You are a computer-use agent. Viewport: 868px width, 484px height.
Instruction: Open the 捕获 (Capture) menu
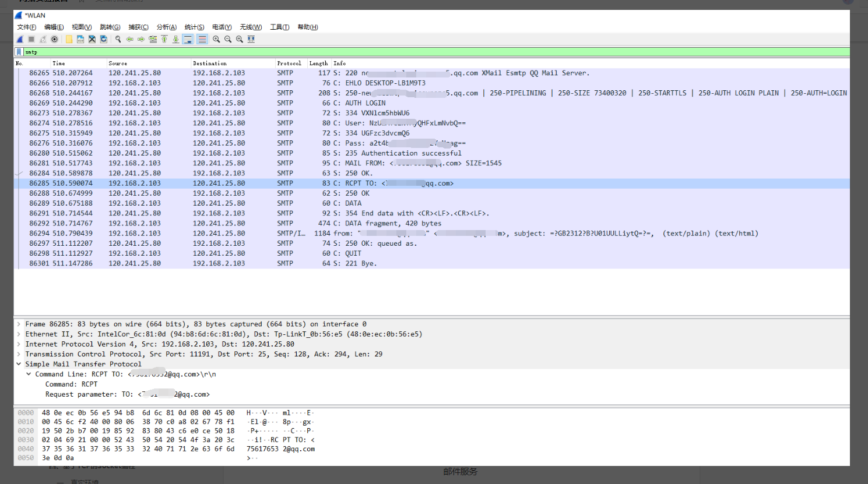pyautogui.click(x=138, y=27)
